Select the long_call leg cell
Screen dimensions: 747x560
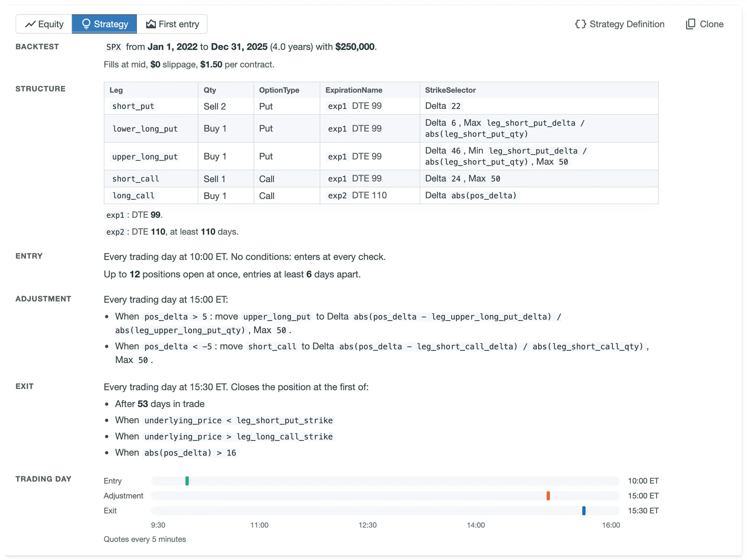151,195
